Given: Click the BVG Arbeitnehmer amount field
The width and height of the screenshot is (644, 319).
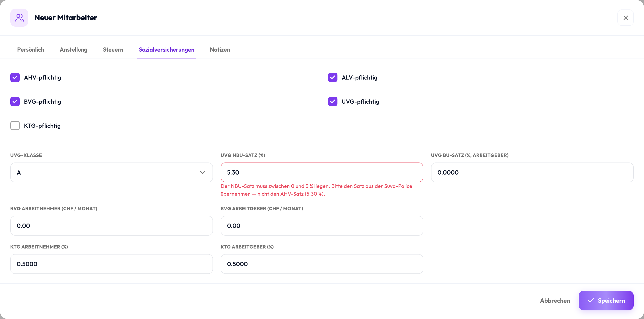Looking at the screenshot, I should click(111, 226).
